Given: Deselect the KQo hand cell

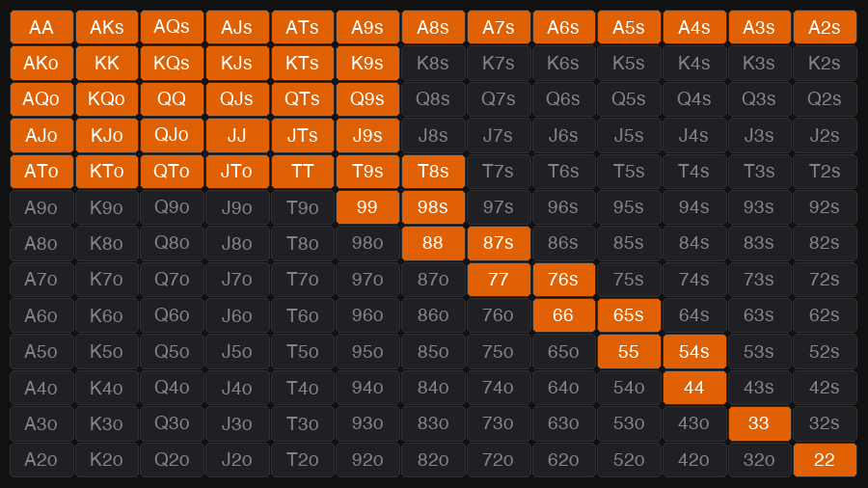Looking at the screenshot, I should click(x=107, y=99).
